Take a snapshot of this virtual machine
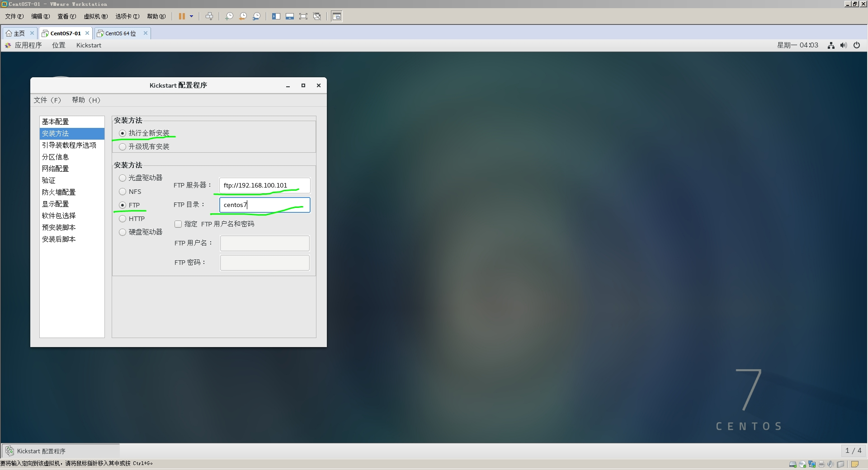 point(229,16)
